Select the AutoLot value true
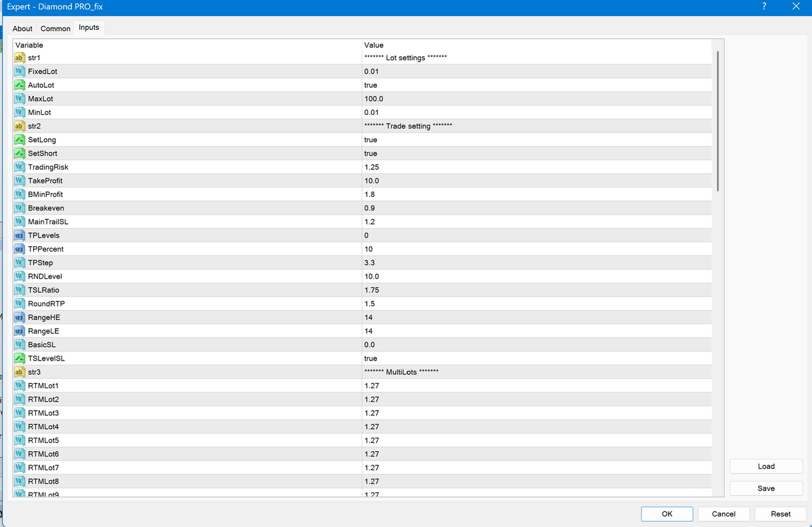Screen dimensions: 812x527 pyautogui.click(x=371, y=85)
